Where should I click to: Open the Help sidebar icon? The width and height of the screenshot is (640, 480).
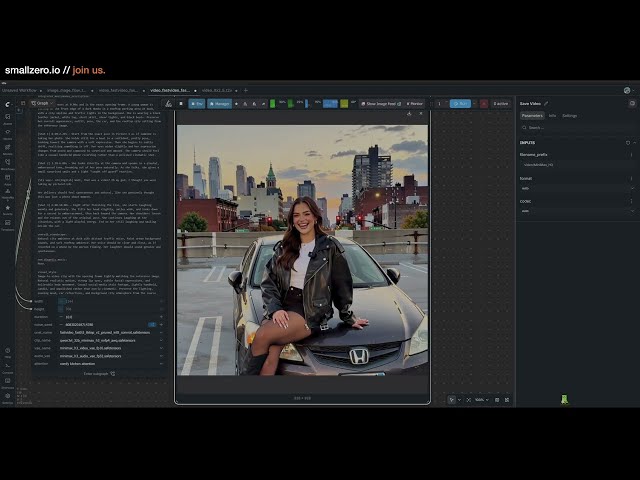[7, 351]
